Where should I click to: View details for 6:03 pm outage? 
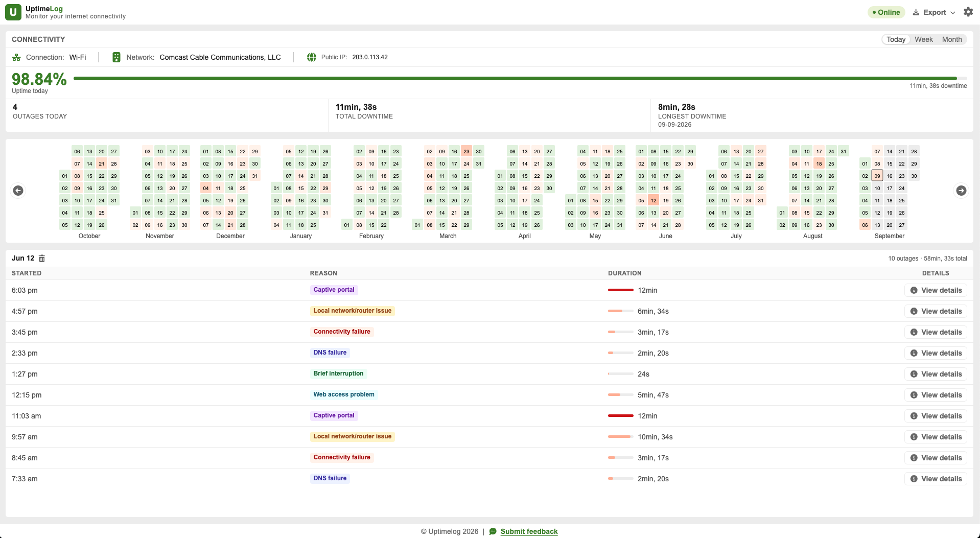pos(936,290)
